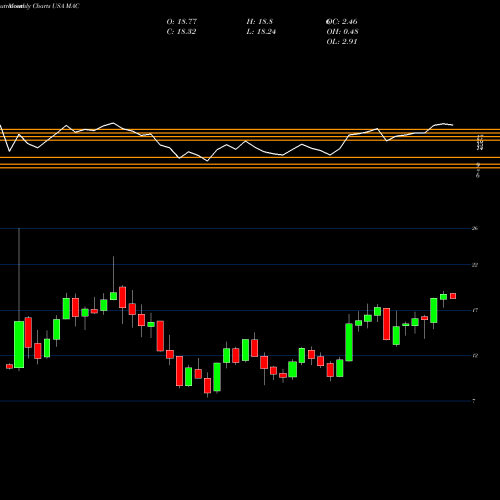Click the price axis label '7'
500x500 pixels.
474,401
